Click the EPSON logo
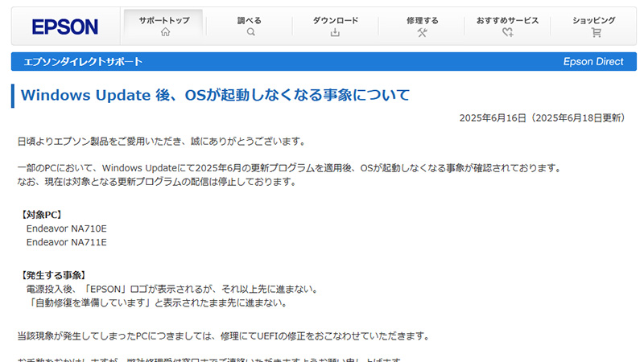The height and width of the screenshot is (362, 644). tap(64, 27)
